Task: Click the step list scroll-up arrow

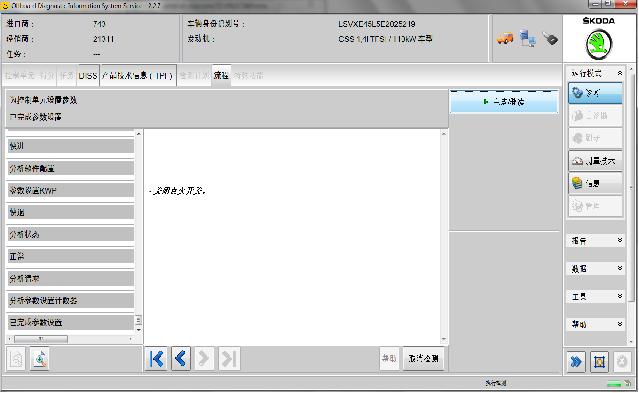Action: pos(139,134)
